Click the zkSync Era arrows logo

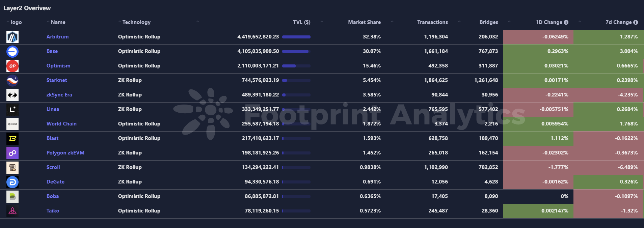12,95
